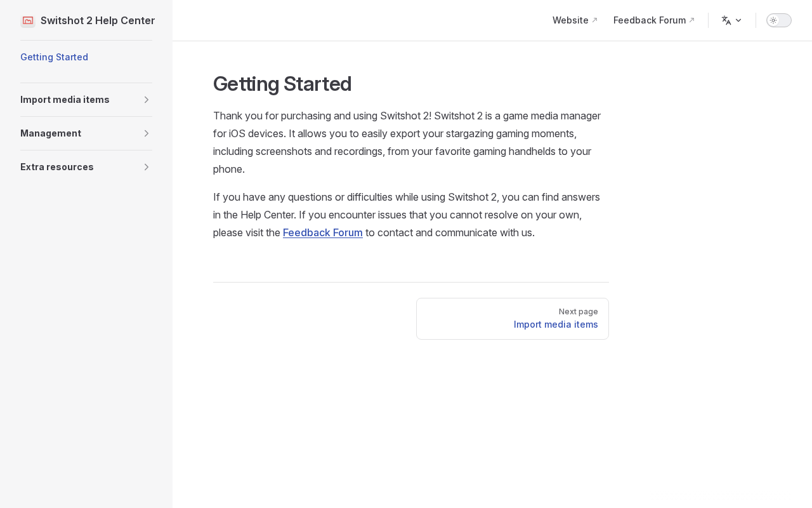Click the external arrow beside Website

tap(594, 20)
